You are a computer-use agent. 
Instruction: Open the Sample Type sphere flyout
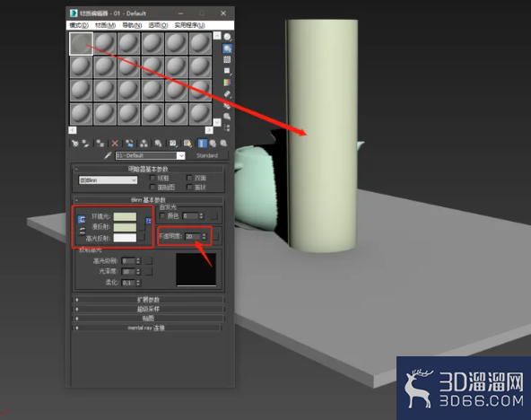click(227, 37)
